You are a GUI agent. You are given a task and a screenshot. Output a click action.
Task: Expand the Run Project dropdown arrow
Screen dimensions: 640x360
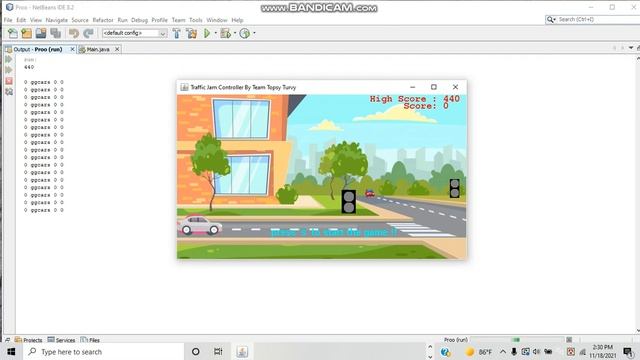pyautogui.click(x=216, y=33)
